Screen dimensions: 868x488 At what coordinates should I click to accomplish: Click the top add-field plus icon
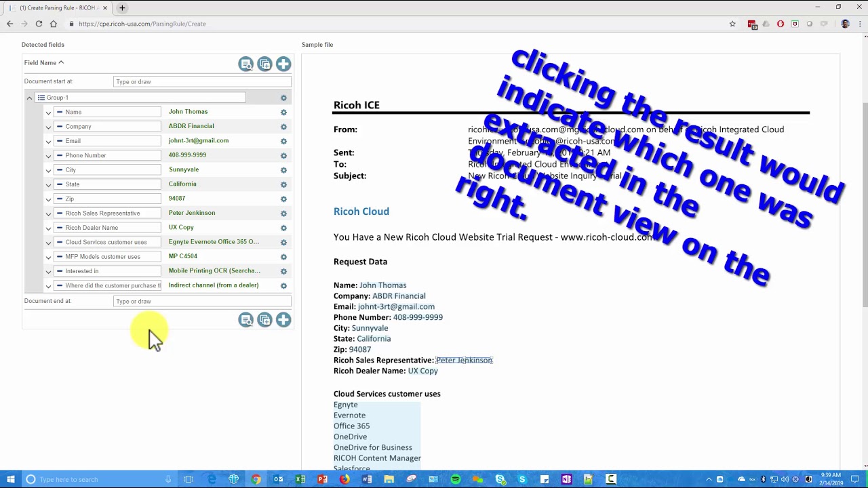(283, 64)
